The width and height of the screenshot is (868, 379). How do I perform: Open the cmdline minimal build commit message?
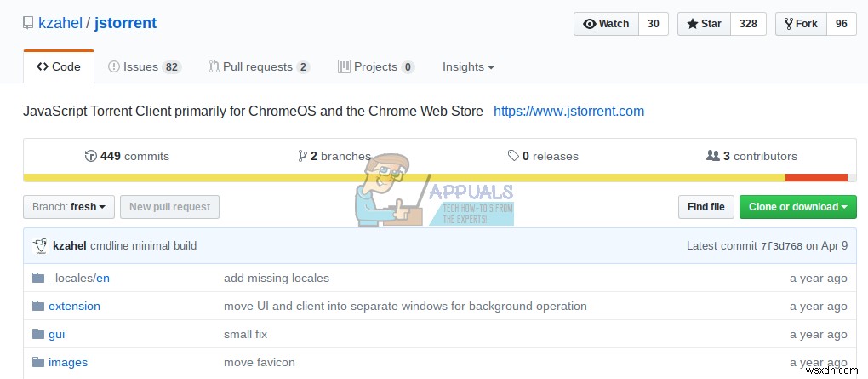(x=143, y=245)
